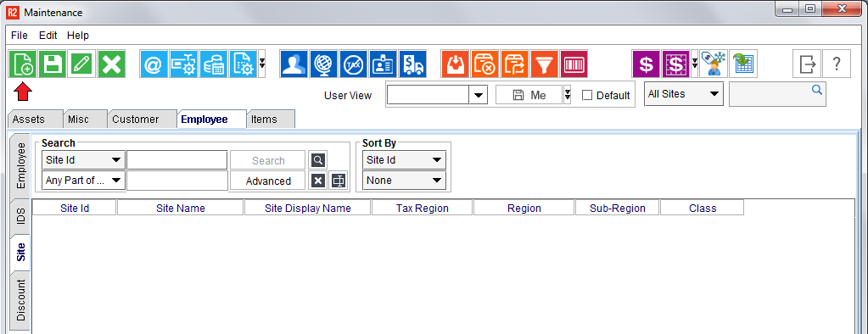Click the price tag snowflake person icon
This screenshot has width=868, height=334.
tap(714, 64)
